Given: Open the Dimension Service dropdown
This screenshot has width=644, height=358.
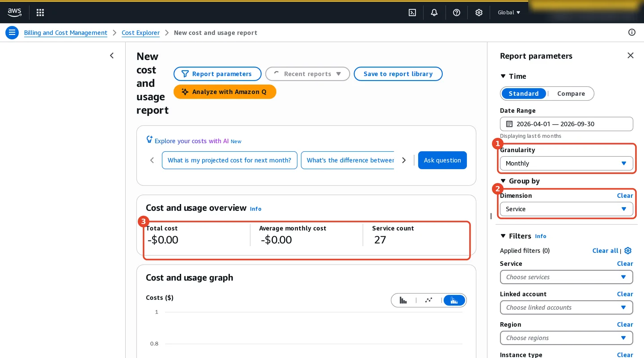Looking at the screenshot, I should [x=567, y=209].
